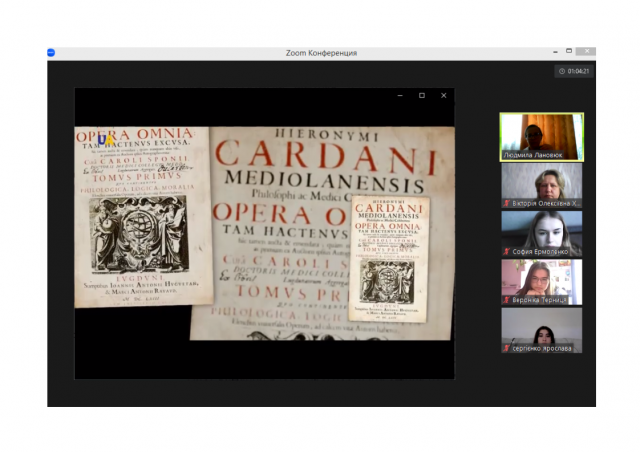
Task: Select Вікторія Олексіївна's video tile
Action: click(x=542, y=185)
